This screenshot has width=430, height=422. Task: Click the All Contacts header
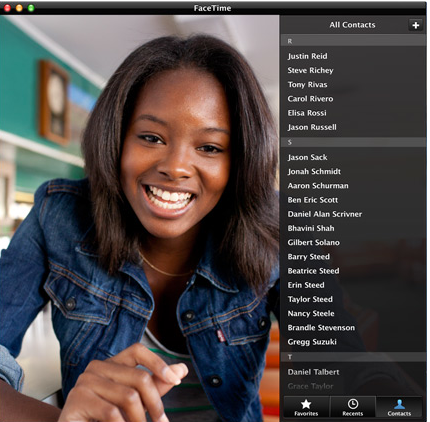tap(352, 25)
